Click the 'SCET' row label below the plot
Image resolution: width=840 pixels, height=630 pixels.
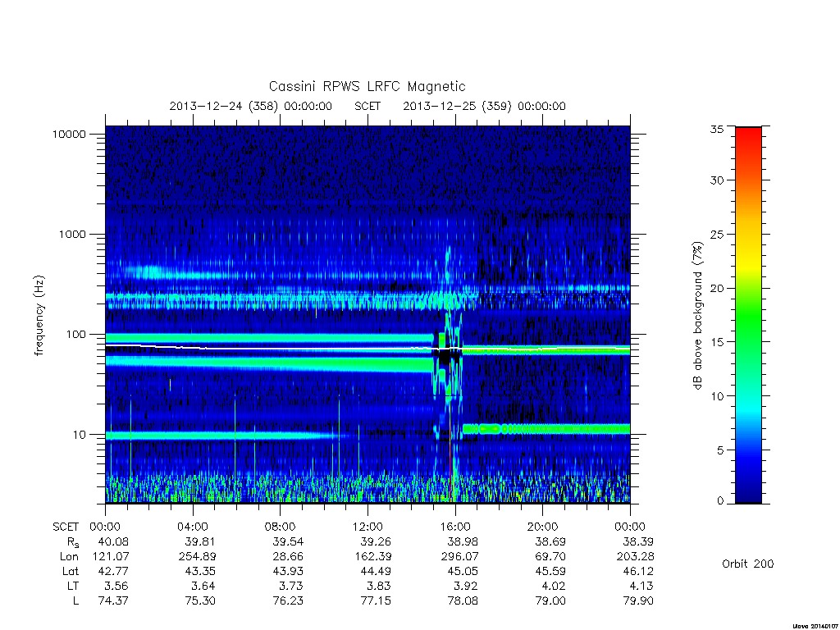[x=66, y=527]
